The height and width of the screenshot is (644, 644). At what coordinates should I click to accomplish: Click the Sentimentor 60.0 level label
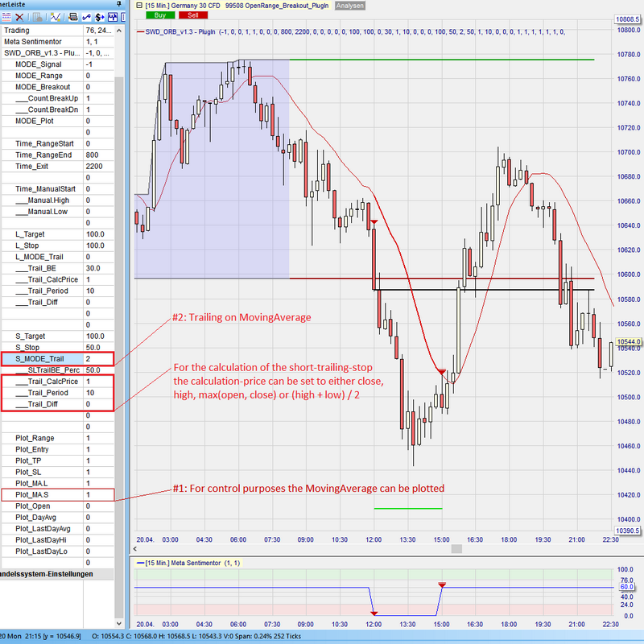[x=627, y=587]
